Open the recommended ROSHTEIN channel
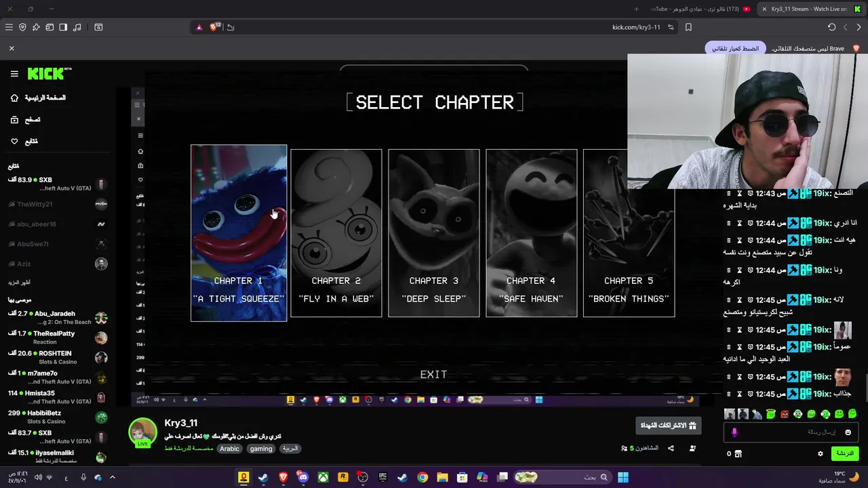This screenshot has height=488, width=868. [x=58, y=357]
